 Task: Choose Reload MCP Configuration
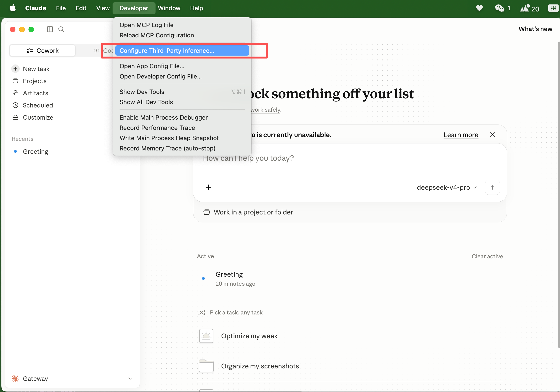point(182,35)
